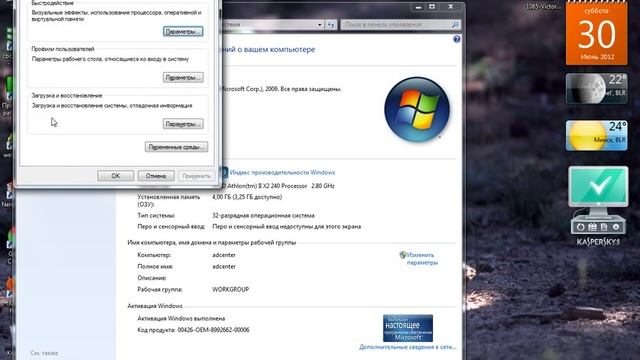Open Дополнительные сведения в сети link
This screenshot has height=360, width=640.
point(407,347)
